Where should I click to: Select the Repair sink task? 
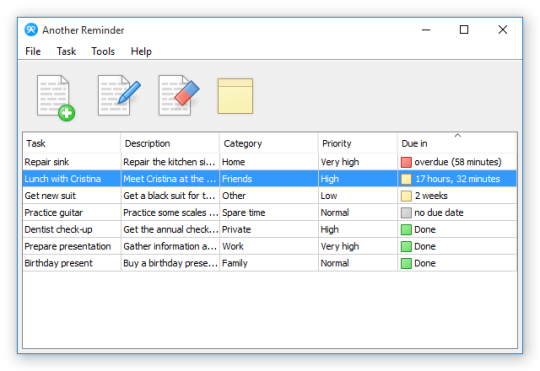click(x=47, y=162)
